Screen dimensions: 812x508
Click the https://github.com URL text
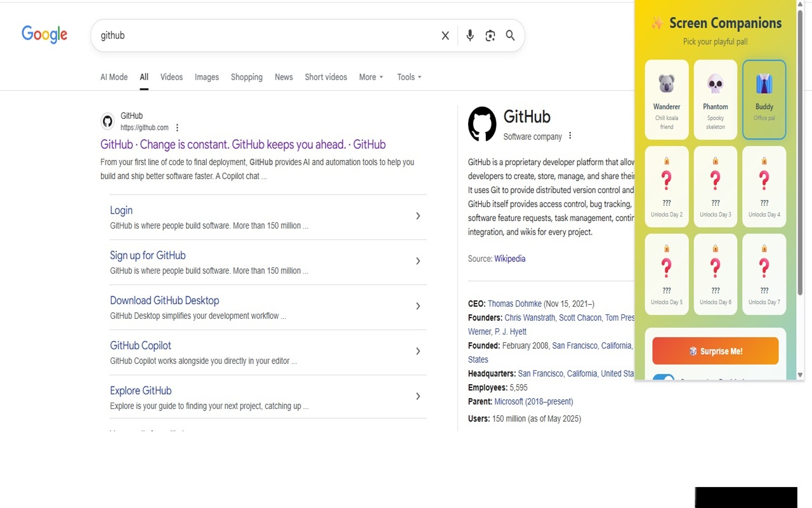[x=145, y=128]
